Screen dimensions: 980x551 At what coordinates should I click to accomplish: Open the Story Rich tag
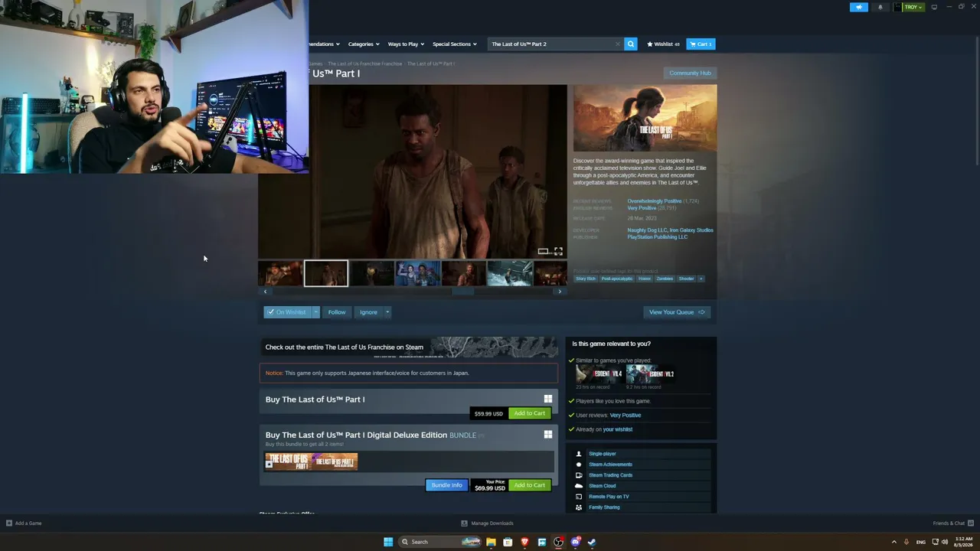click(586, 279)
